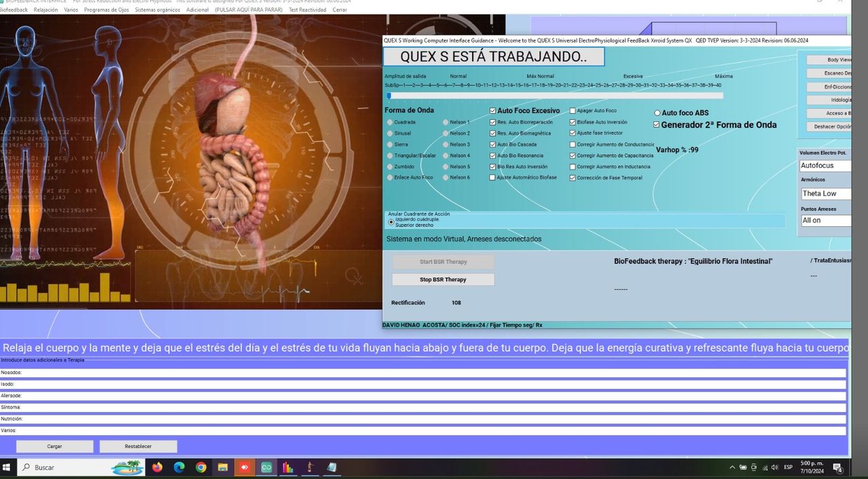Click the island image in the search box

click(127, 467)
